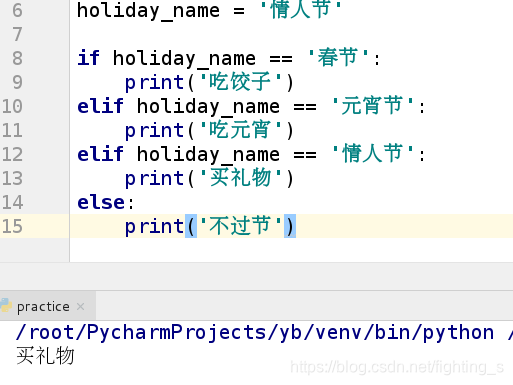Close the practice run tab
This screenshot has width=513, height=385.
click(x=80, y=306)
